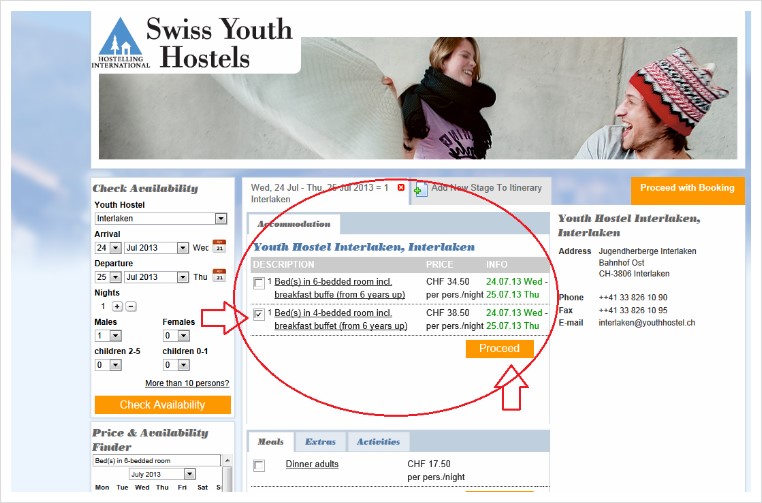762x503 pixels.
Task: Open the Males count dropdown
Action: (x=116, y=336)
